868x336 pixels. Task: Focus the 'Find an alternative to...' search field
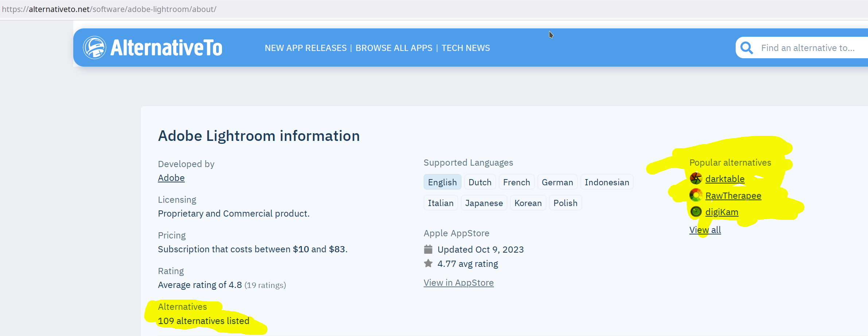click(807, 48)
